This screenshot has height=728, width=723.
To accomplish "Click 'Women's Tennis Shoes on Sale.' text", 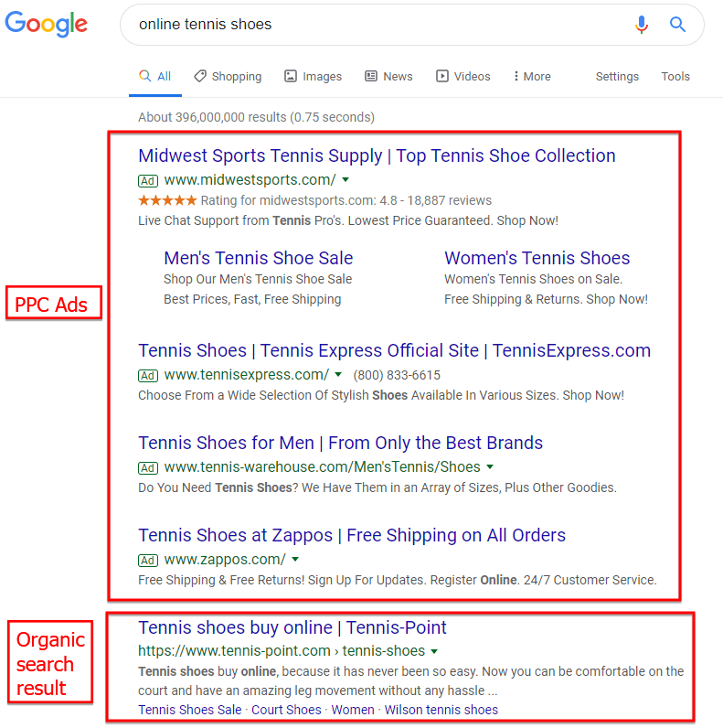I will (534, 279).
